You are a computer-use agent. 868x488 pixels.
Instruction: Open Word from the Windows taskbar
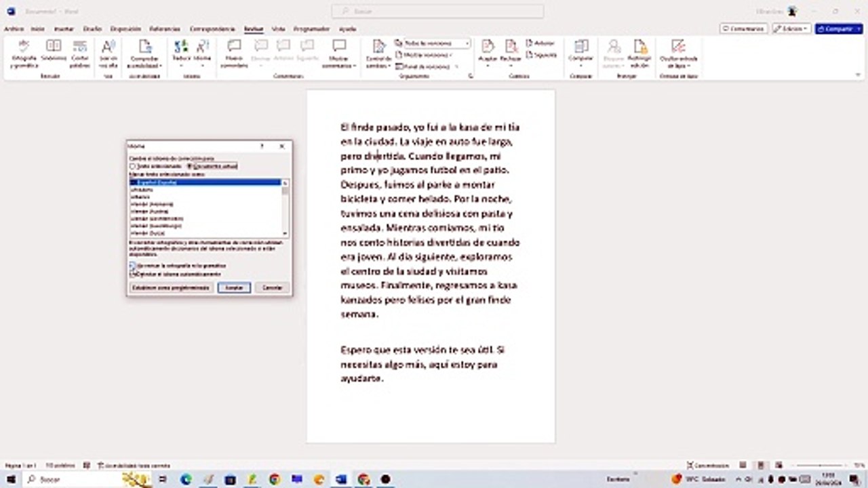click(341, 479)
